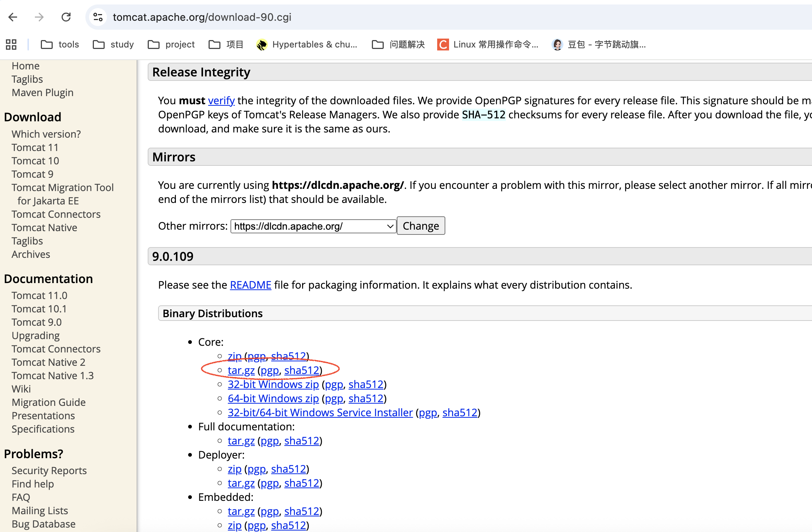Open the 问题解决 bookmark folder
The width and height of the screenshot is (812, 532).
pyautogui.click(x=398, y=45)
